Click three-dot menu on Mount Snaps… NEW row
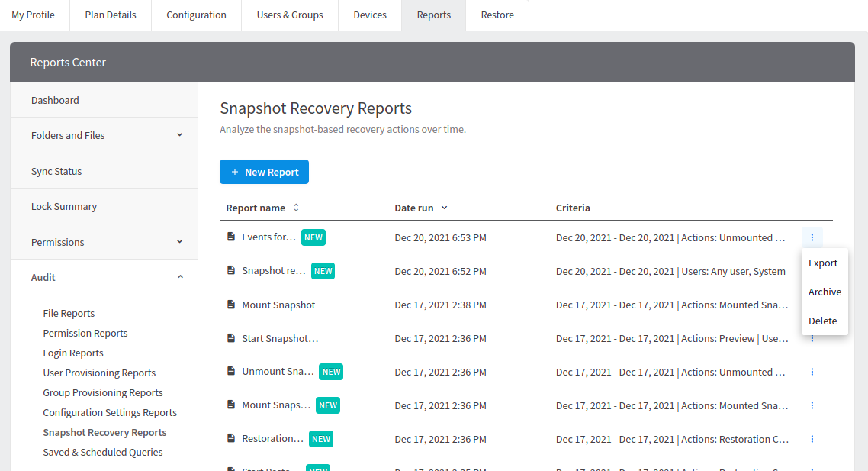Viewport: 868px width, 471px height. [812, 405]
